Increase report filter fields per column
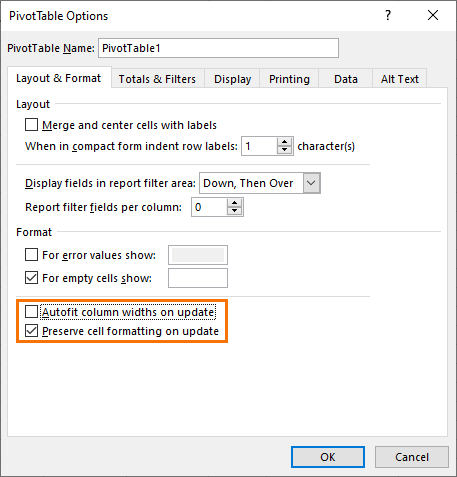The width and height of the screenshot is (457, 477). 235,203
